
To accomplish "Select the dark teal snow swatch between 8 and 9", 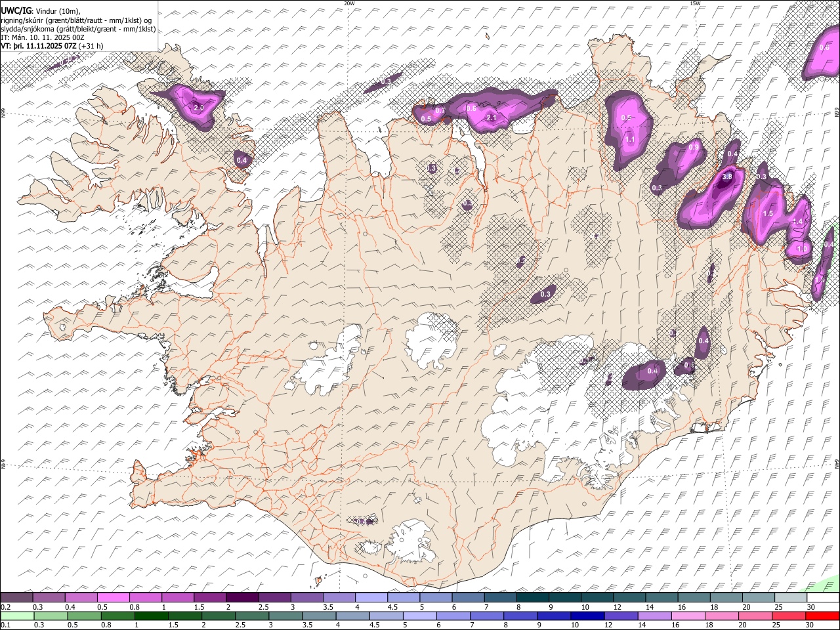I will 532,598.
